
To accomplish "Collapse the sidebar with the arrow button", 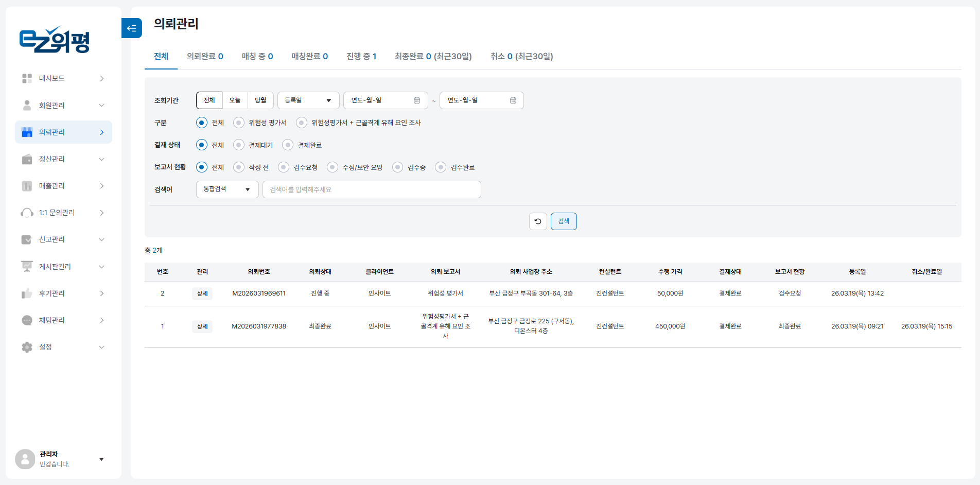I will [x=132, y=28].
